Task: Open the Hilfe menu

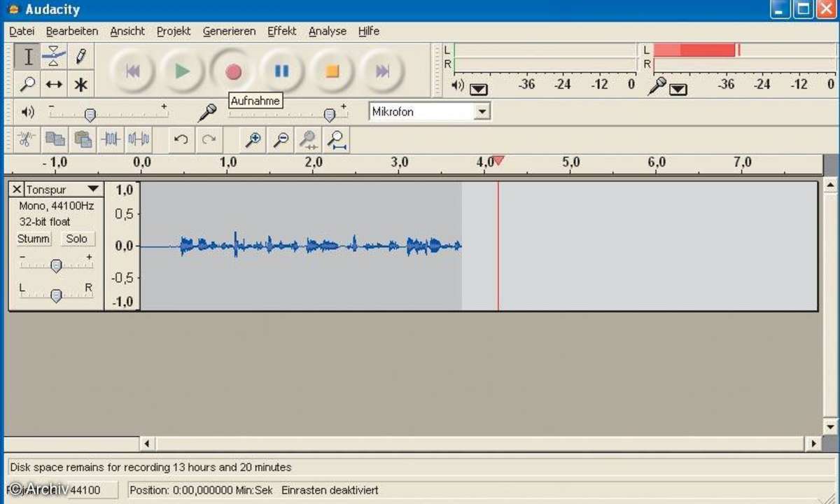Action: tap(369, 31)
